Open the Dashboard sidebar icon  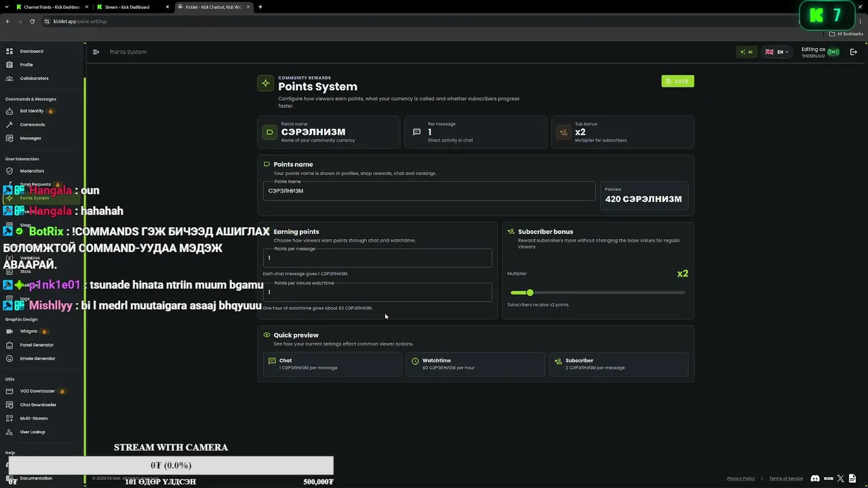[9, 52]
